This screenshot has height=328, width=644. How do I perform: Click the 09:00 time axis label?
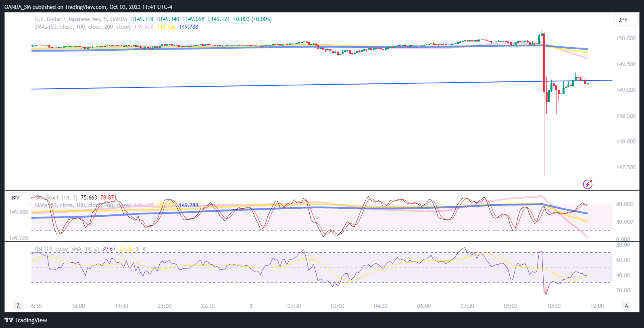(511, 306)
